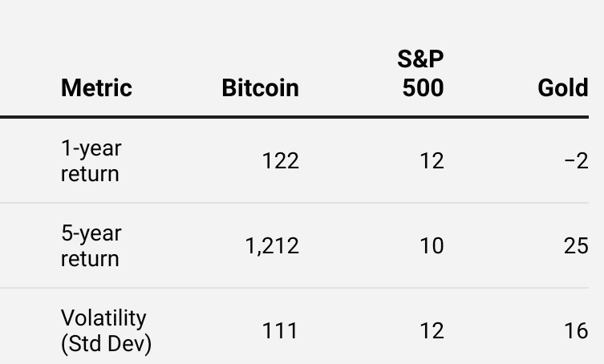Click the S&P 500 column header
This screenshot has height=364, width=604.
click(x=422, y=73)
